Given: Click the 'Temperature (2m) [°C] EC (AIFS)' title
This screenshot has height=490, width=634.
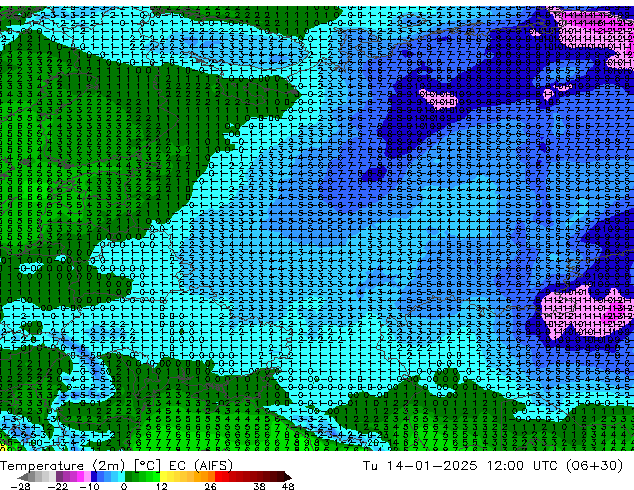Looking at the screenshot, I should 116,466.
